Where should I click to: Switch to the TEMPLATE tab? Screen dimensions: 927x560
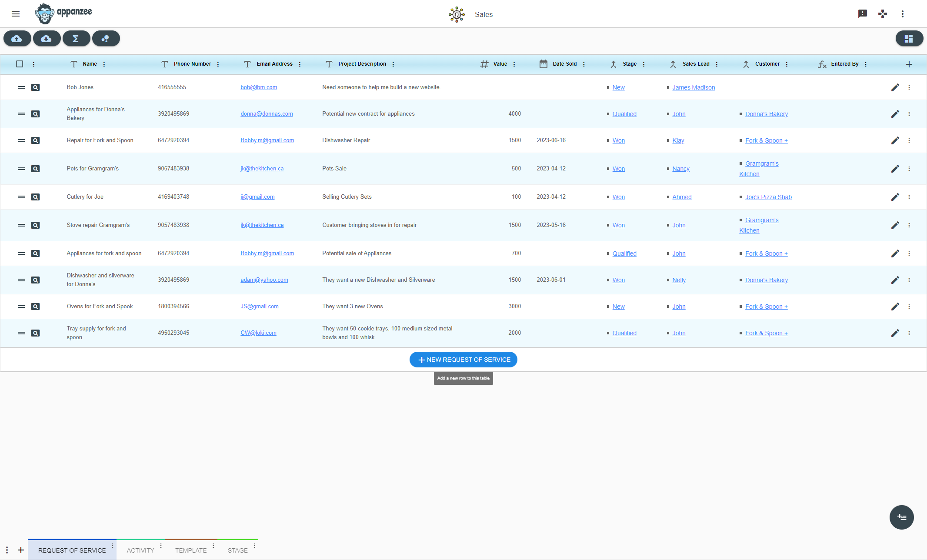191,550
